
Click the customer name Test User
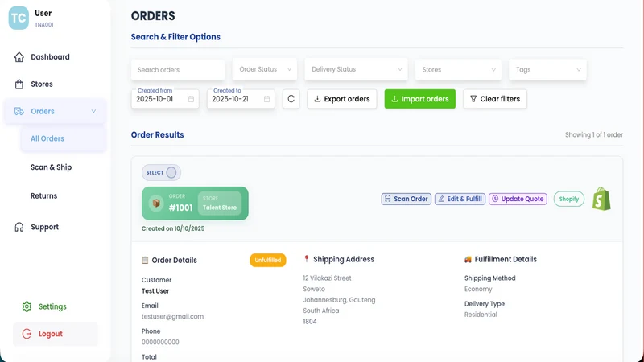click(x=155, y=291)
